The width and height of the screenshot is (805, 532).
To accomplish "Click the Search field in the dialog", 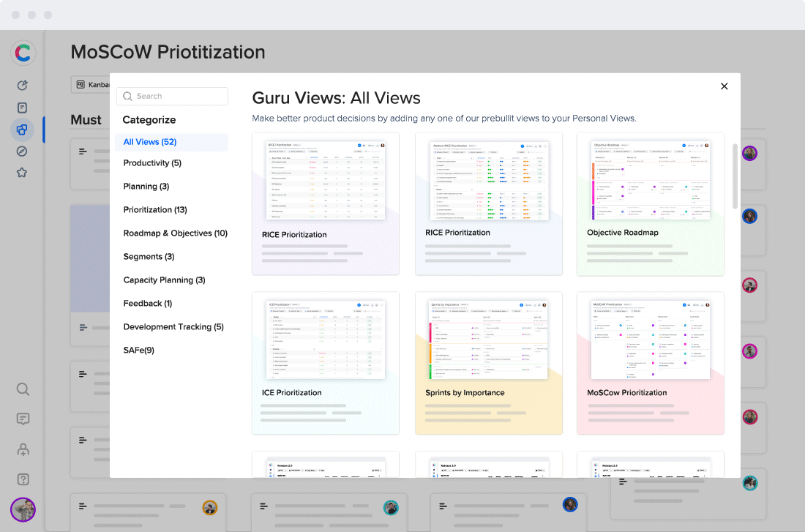I will tap(172, 96).
